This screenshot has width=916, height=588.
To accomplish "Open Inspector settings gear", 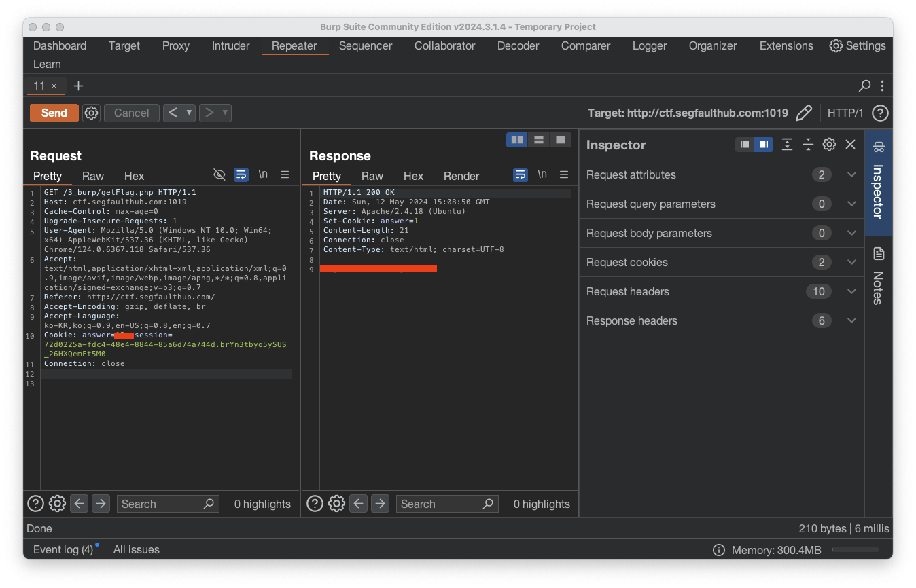I will 829,145.
